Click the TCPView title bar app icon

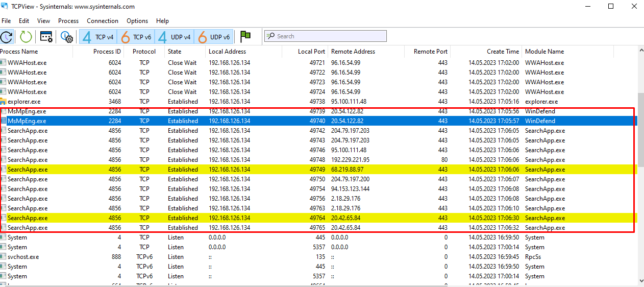(5, 7)
